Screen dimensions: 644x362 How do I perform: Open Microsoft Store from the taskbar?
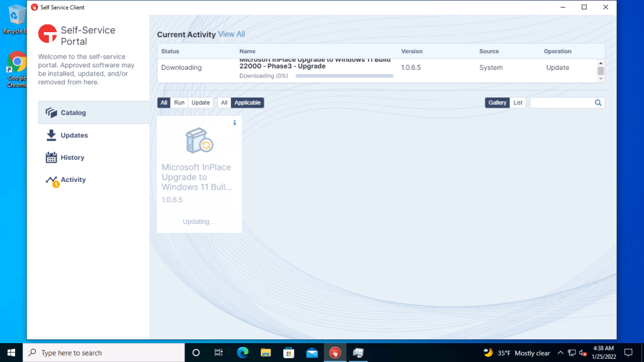point(289,353)
